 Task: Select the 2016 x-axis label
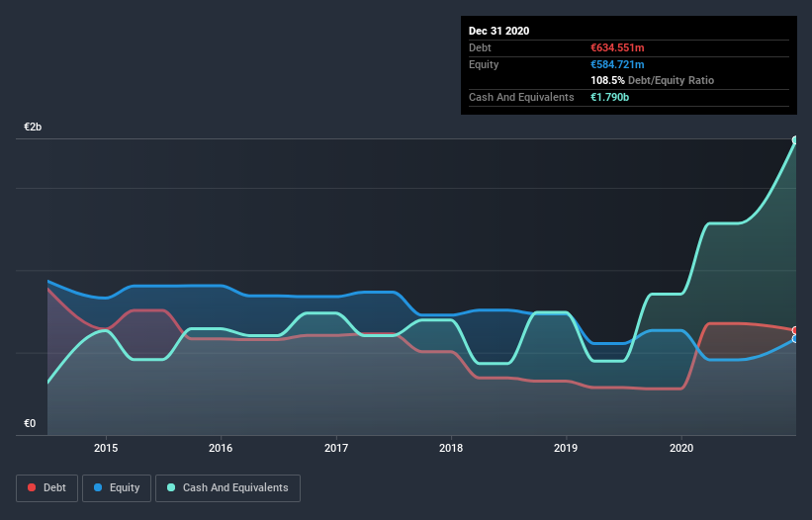[221, 448]
